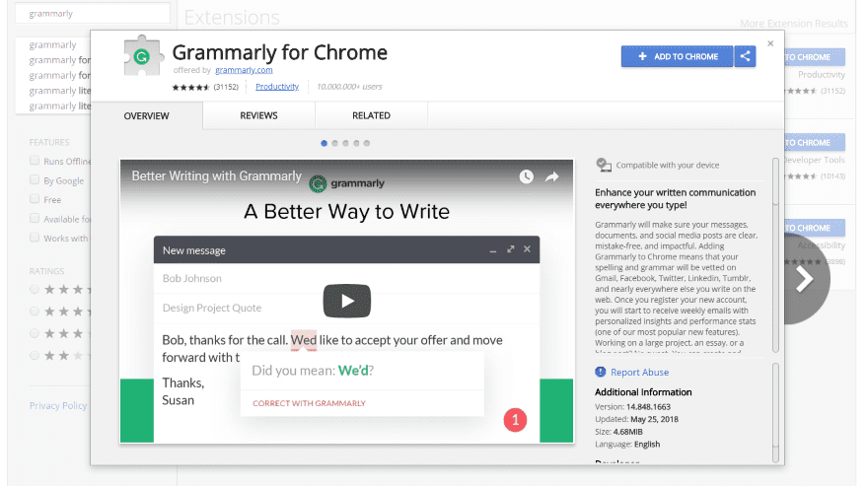This screenshot has height=486, width=868.
Task: Select the first 'grammarly' search suggestion
Action: click(x=52, y=44)
